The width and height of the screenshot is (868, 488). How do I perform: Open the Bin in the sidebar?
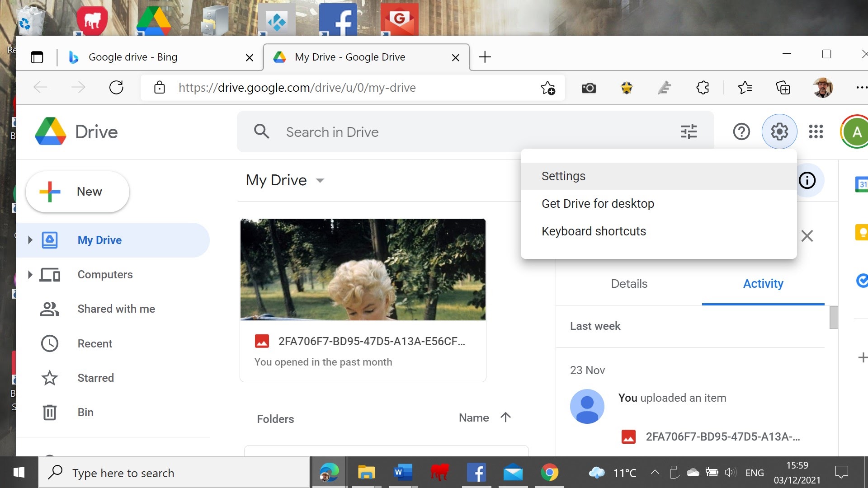click(x=85, y=412)
